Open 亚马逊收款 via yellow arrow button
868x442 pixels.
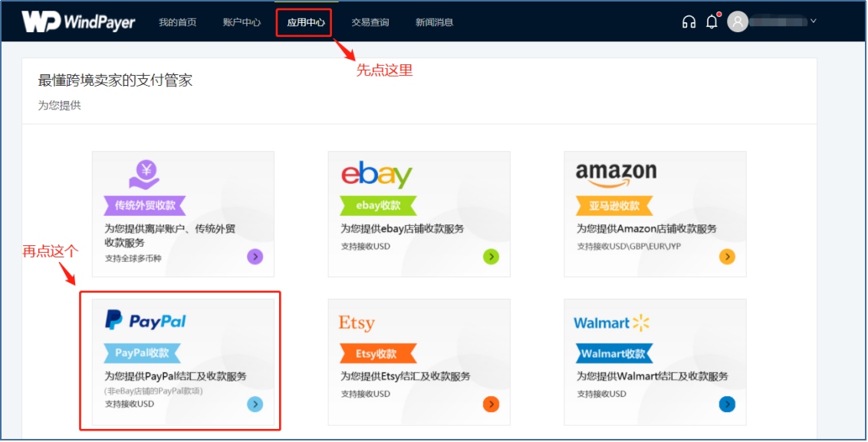click(727, 257)
